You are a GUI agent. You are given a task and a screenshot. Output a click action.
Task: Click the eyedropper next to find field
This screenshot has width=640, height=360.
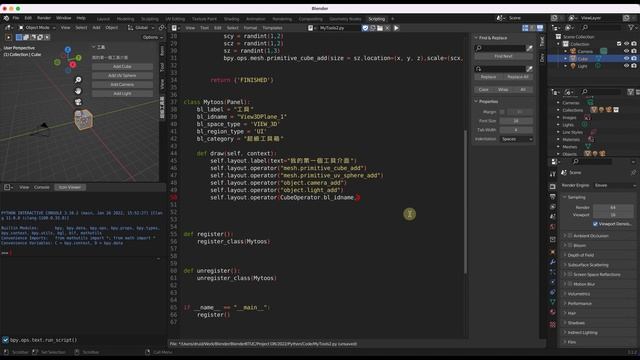point(529,48)
